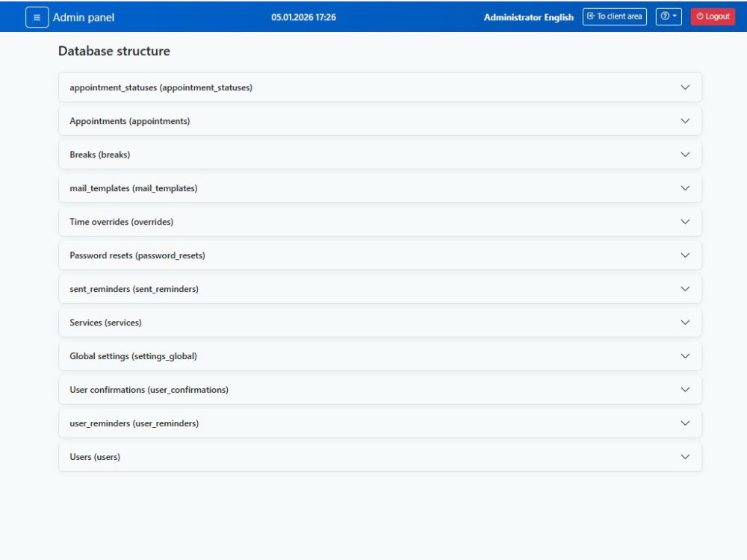Image resolution: width=747 pixels, height=560 pixels.
Task: Click Services (services) label
Action: click(105, 323)
